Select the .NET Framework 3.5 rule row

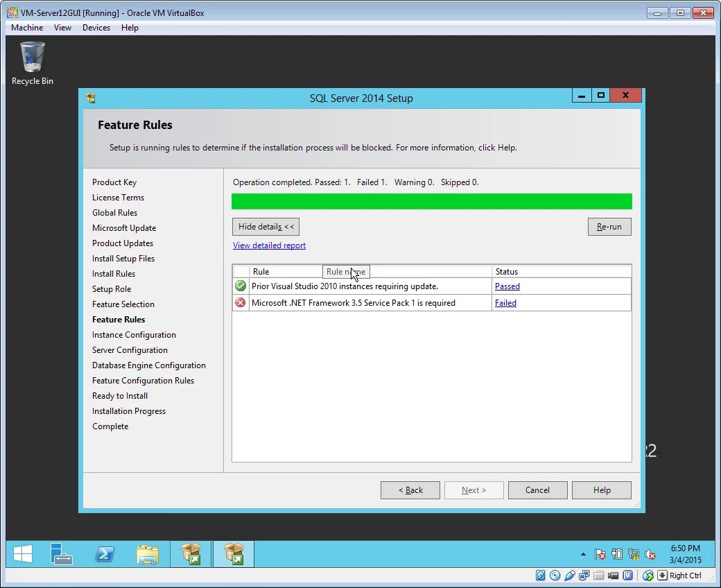click(432, 302)
